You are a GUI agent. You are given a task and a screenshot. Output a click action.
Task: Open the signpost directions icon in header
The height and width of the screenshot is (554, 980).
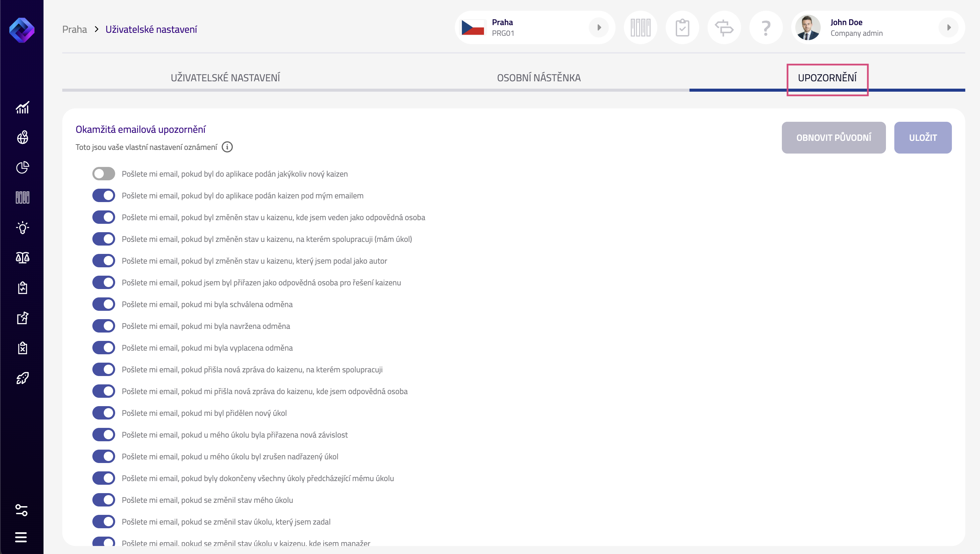(724, 28)
